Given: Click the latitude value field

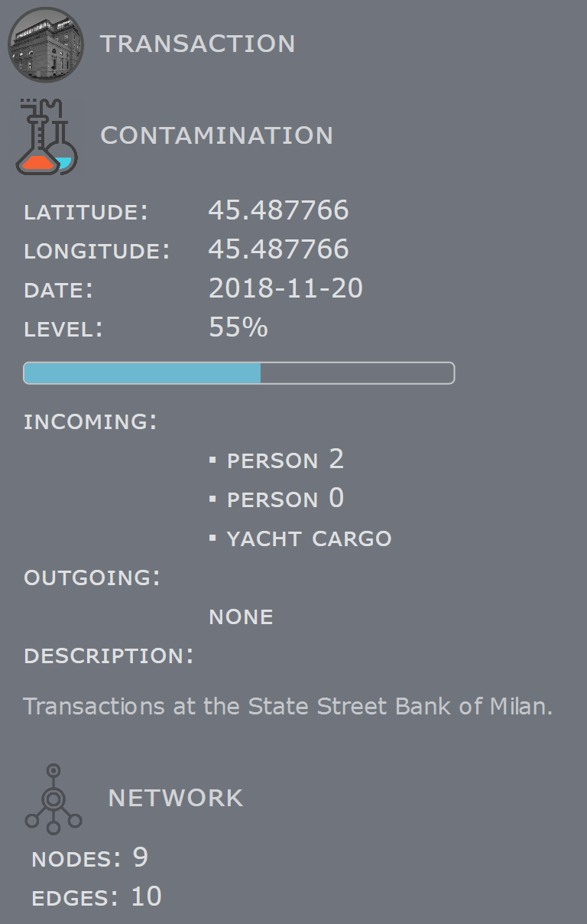Looking at the screenshot, I should click(x=278, y=210).
